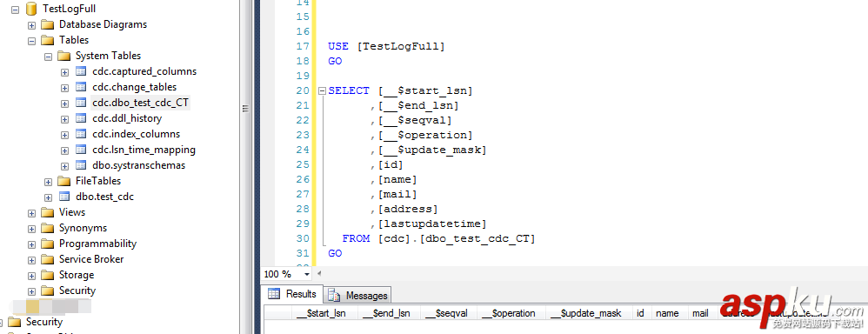Viewport: 868px width, 334px height.
Task: Click the TestLogFull database cylinder icon
Action: coord(31,9)
